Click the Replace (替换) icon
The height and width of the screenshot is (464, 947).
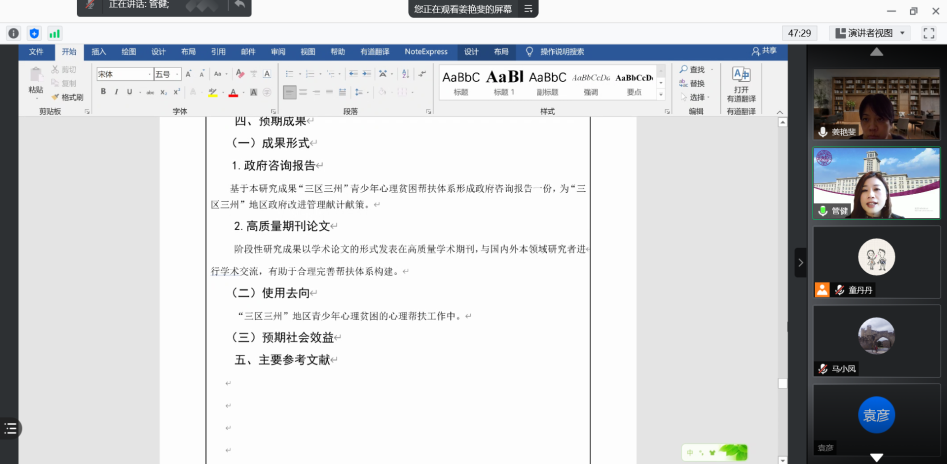(x=684, y=83)
